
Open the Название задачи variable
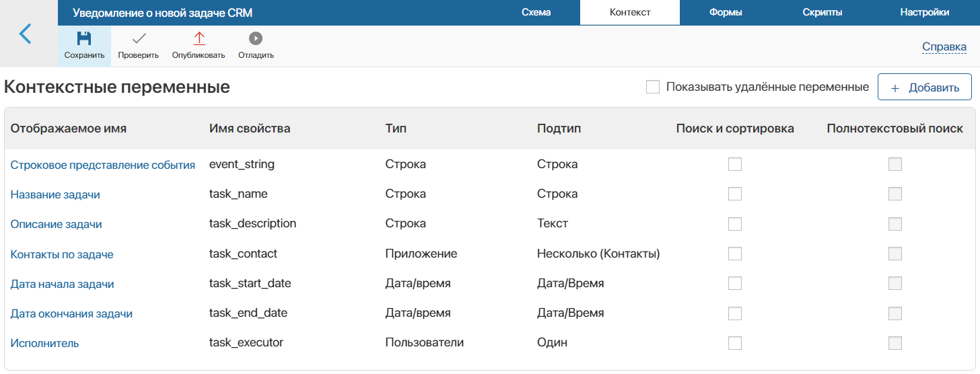click(x=55, y=194)
